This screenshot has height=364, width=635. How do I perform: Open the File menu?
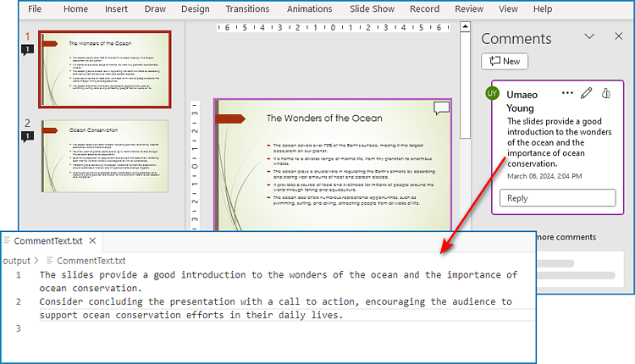click(x=34, y=9)
